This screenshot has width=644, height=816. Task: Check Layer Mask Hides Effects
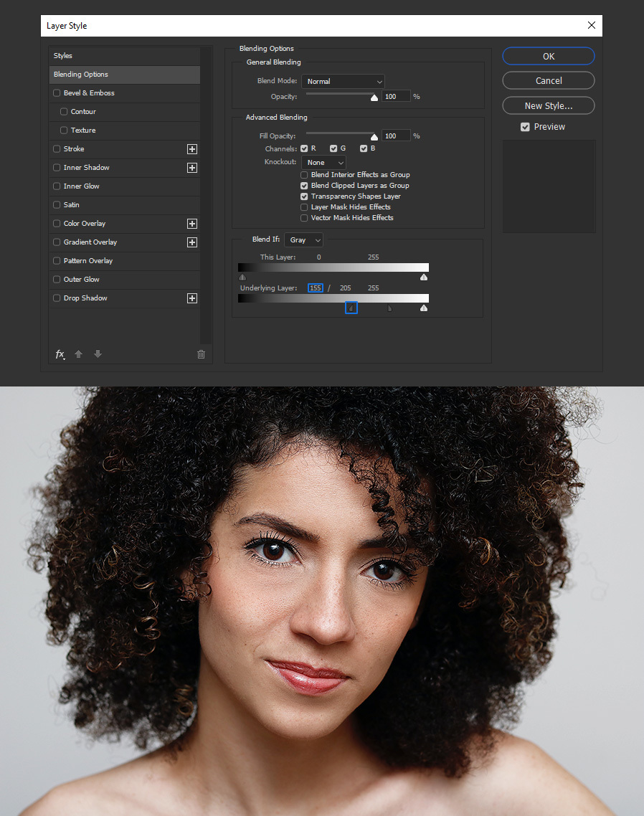point(304,207)
